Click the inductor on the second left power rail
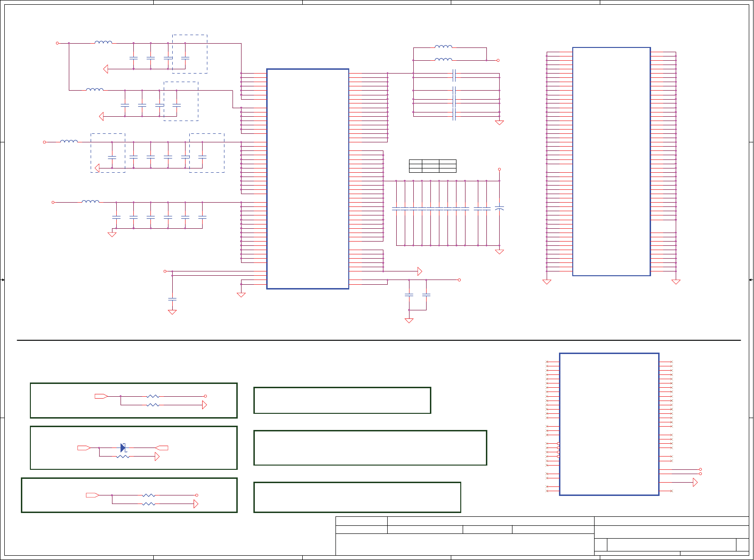 (x=95, y=89)
